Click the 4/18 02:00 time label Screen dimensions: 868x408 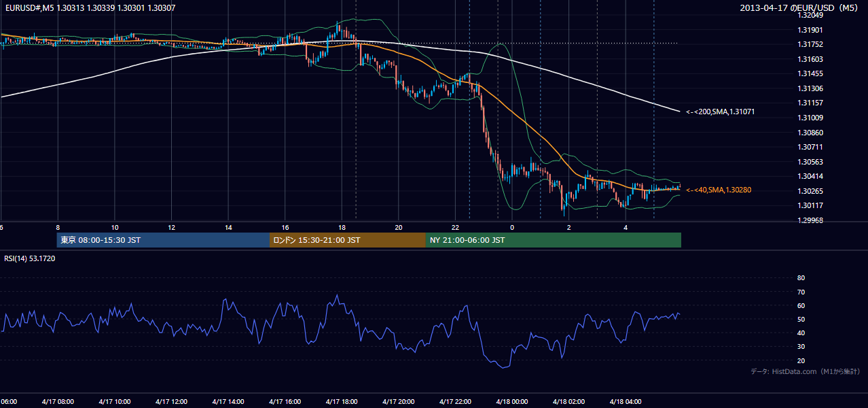[568, 401]
